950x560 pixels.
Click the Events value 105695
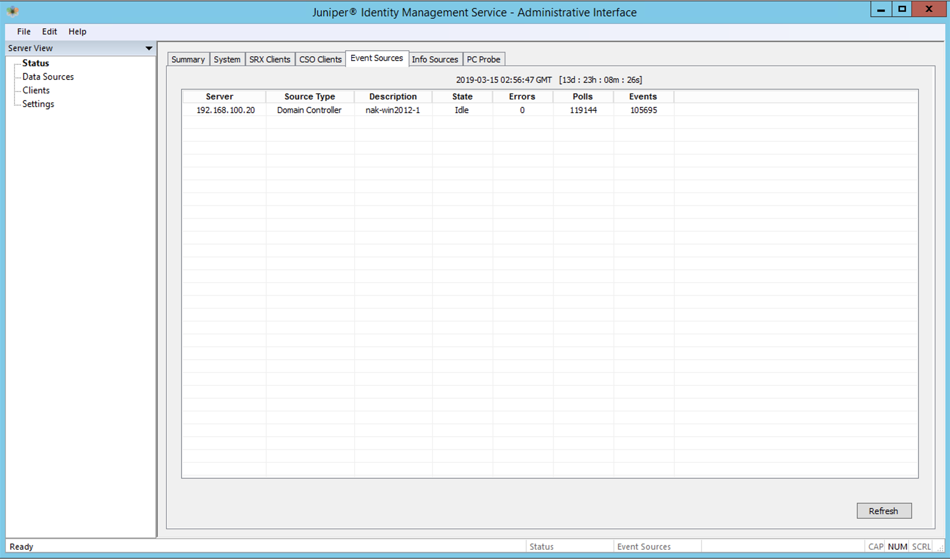point(644,110)
